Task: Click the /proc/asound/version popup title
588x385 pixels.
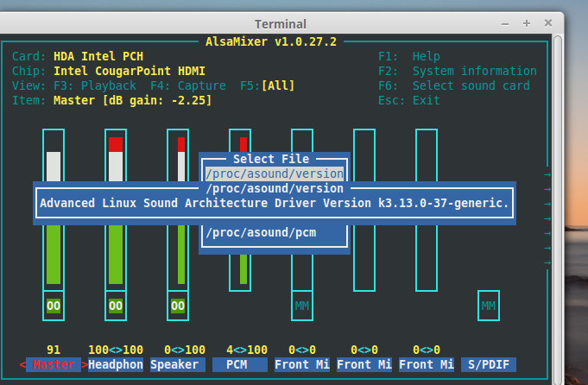Action: coord(275,188)
